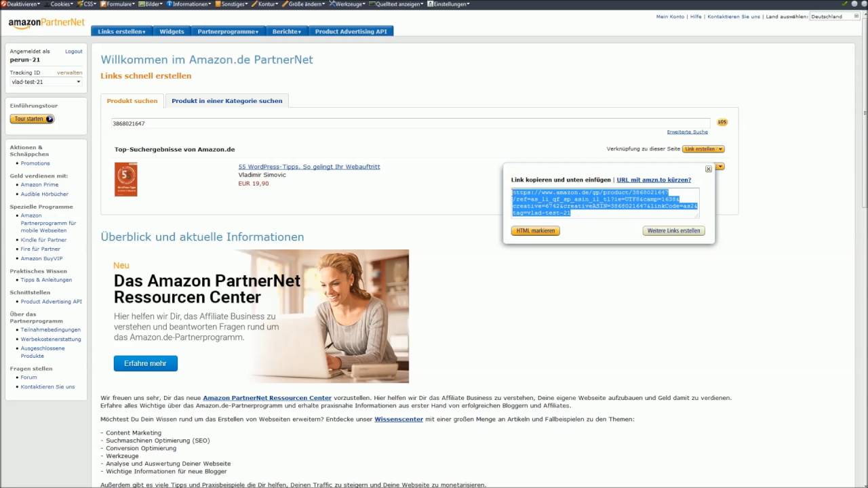Click the Hilfe link in the header
Viewport: 868px width, 488px height.
[x=696, y=16]
